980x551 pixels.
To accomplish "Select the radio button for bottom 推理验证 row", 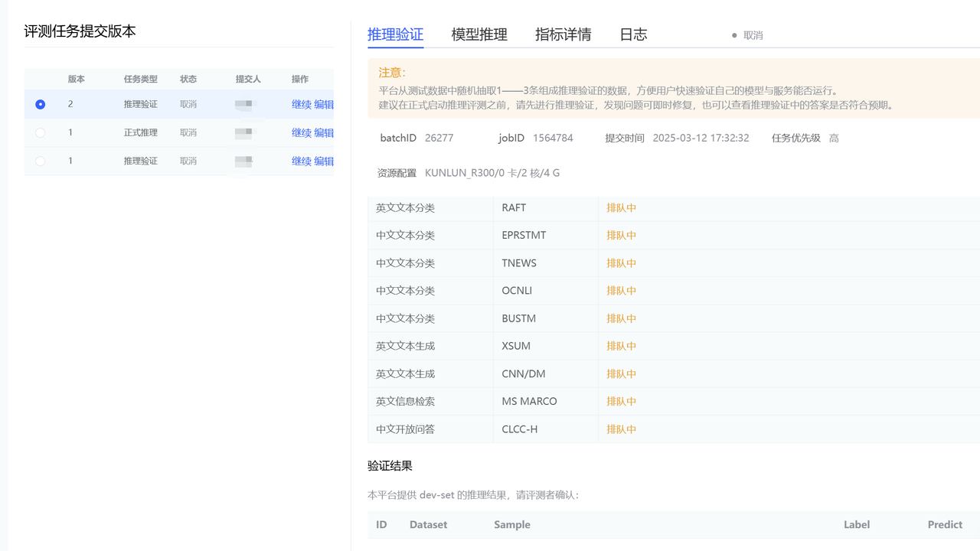I will point(41,161).
